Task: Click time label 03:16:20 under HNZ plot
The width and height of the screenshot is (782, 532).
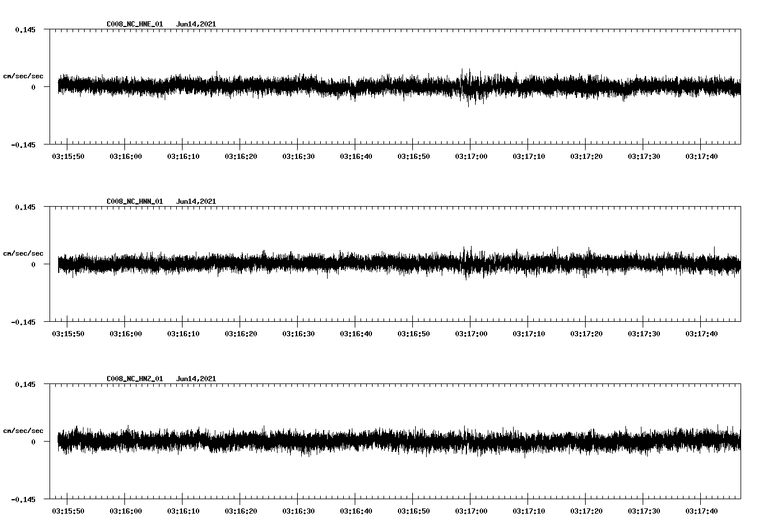Action: pyautogui.click(x=241, y=511)
